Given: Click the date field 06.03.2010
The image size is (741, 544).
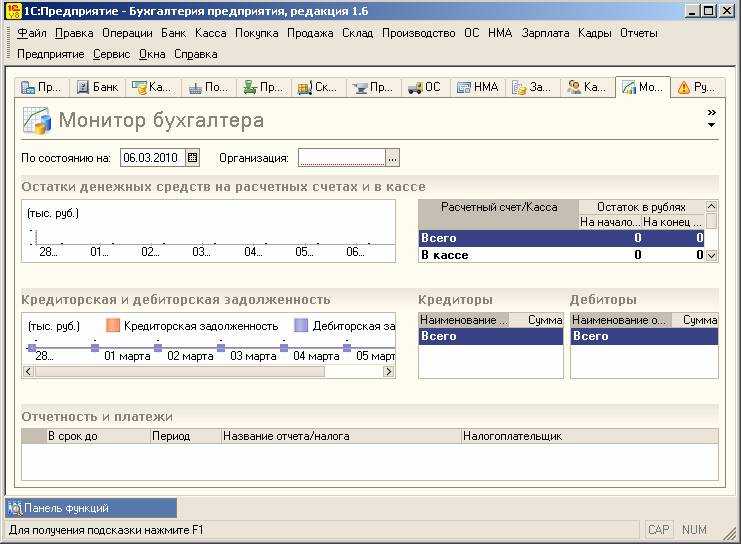Looking at the screenshot, I should [152, 158].
